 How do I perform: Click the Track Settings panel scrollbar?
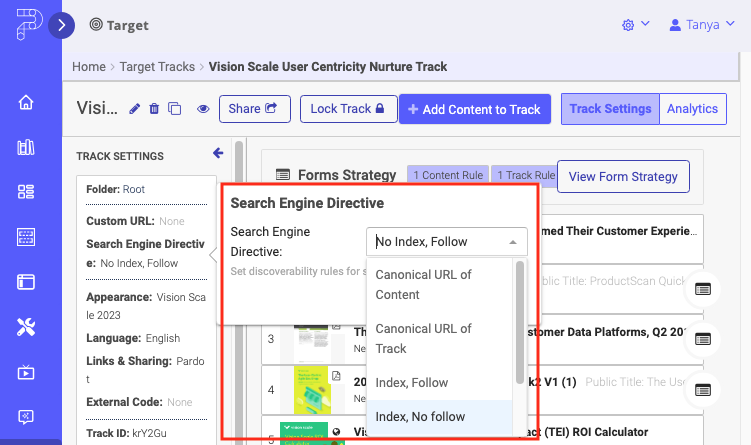click(239, 292)
